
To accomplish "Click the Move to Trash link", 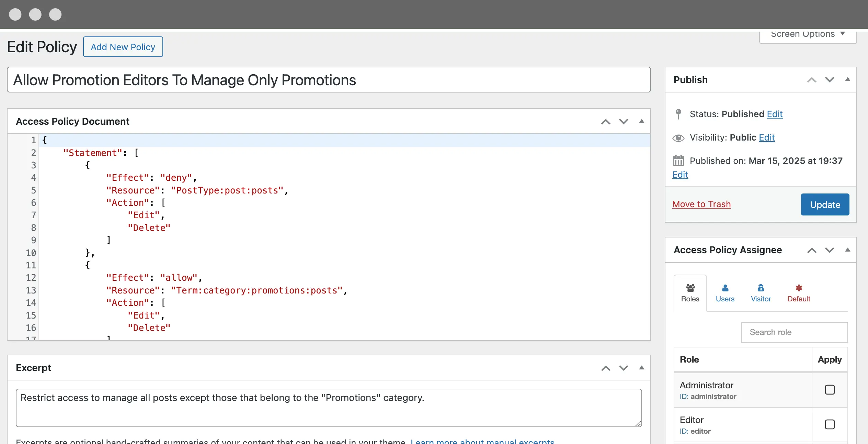I will tap(701, 204).
